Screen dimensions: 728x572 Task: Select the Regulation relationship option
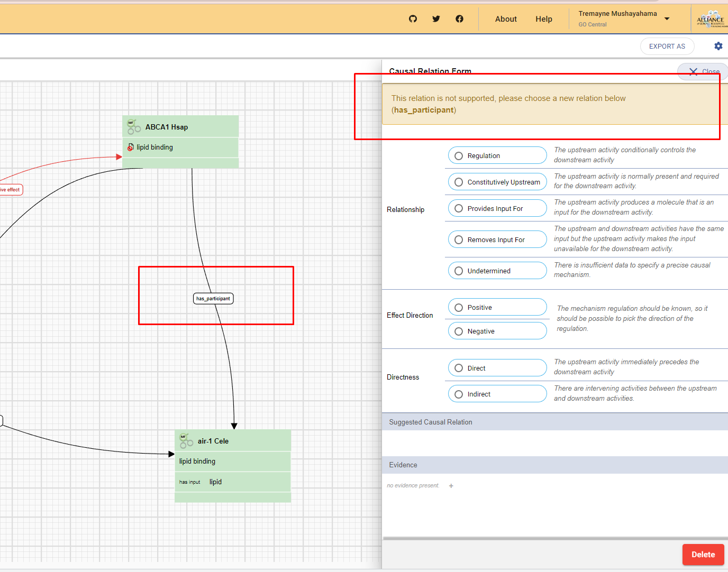458,155
